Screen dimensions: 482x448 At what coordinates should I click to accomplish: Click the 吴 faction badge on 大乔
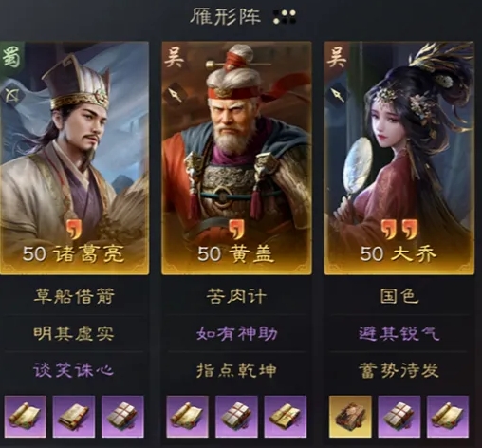pos(337,57)
